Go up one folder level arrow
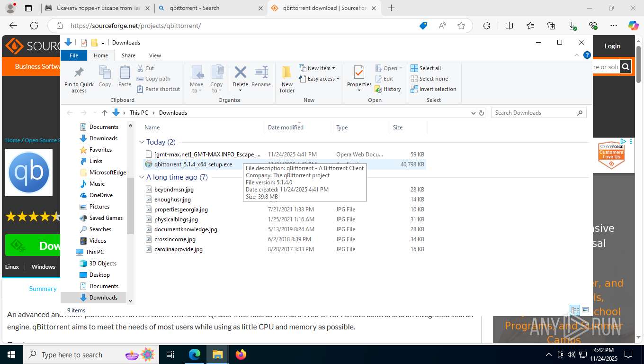Image resolution: width=644 pixels, height=364 pixels. coord(105,113)
